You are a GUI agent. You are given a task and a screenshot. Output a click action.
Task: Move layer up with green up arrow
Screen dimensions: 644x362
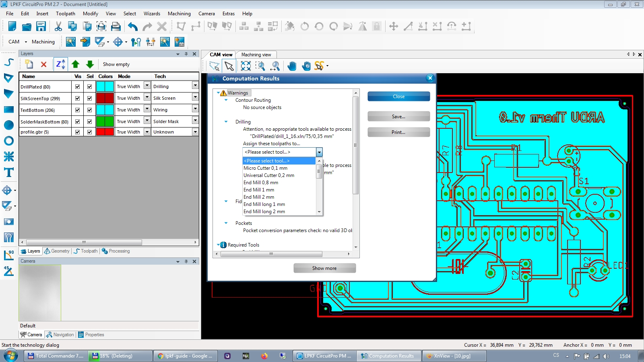[75, 64]
